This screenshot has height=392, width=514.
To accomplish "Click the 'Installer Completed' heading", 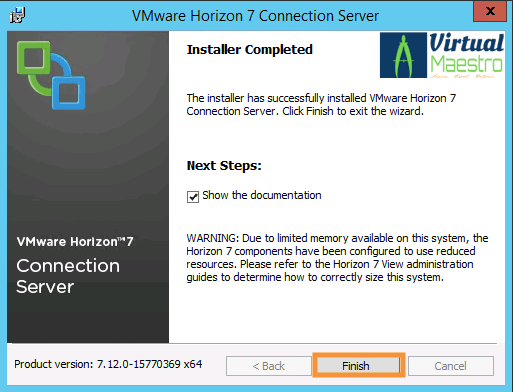I will pos(250,49).
